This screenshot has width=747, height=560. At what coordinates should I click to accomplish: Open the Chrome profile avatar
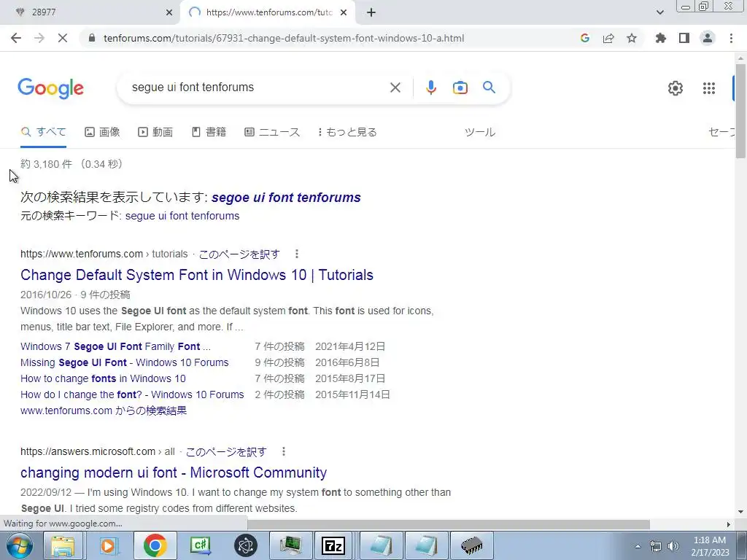(708, 38)
